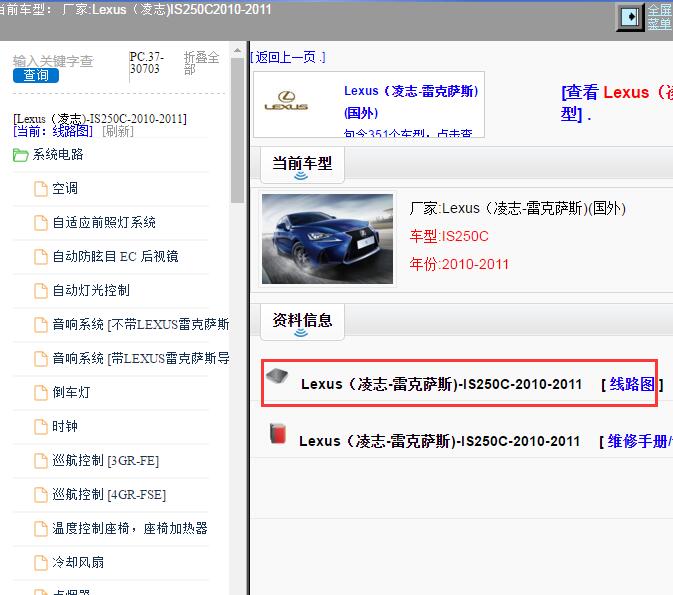Select the 系统电路 tree label
The width and height of the screenshot is (673, 595).
point(58,155)
